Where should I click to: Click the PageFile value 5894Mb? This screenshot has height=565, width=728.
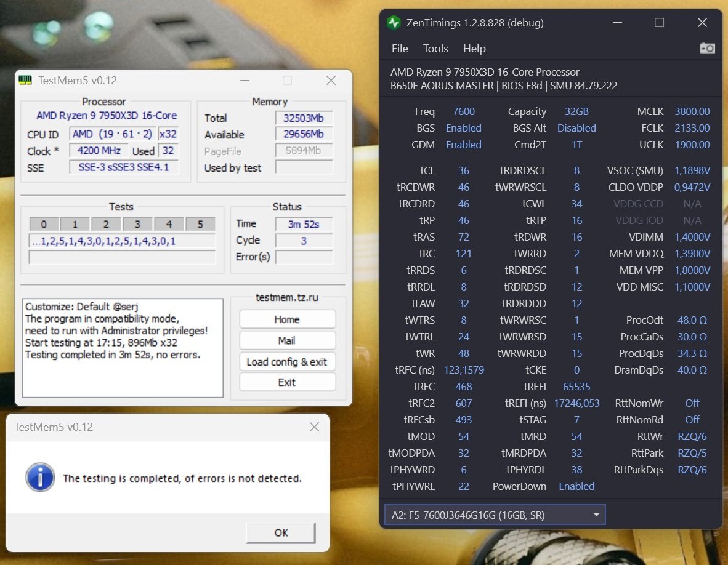click(304, 151)
